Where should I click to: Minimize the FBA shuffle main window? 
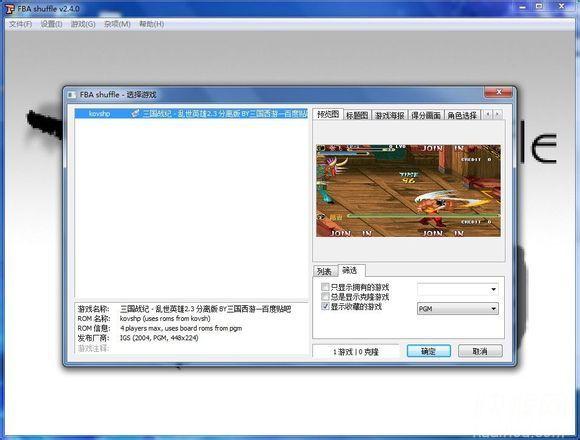523,6
